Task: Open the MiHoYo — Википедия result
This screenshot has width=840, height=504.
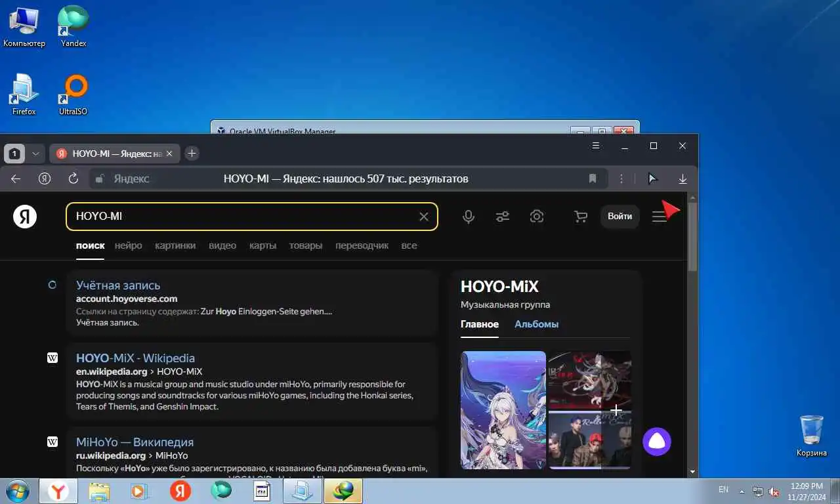Action: 135,442
